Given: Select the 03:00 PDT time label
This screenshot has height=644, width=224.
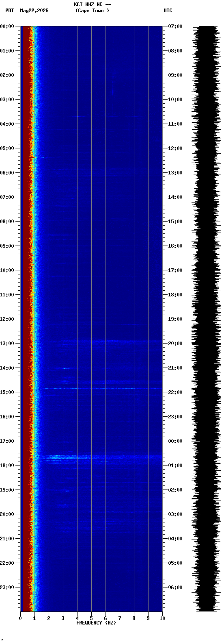Looking at the screenshot, I should [x=7, y=100].
